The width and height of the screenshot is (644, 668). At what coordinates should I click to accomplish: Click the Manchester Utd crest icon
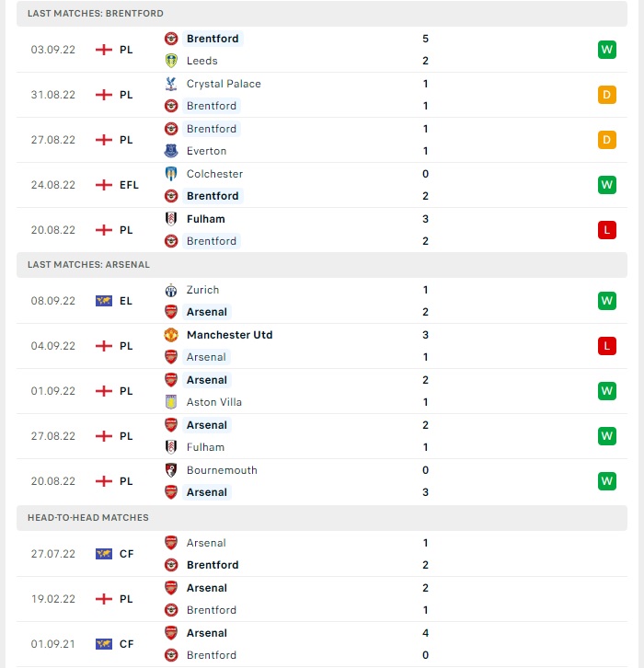(171, 335)
